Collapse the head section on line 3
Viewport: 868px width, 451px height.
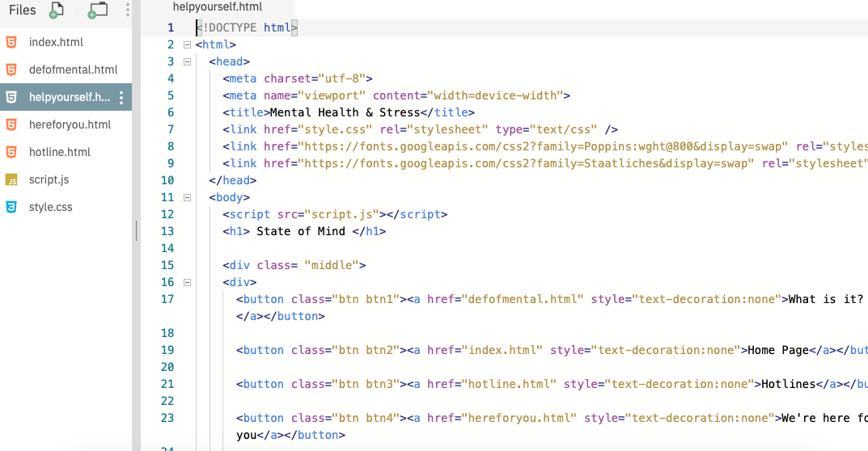(x=187, y=62)
